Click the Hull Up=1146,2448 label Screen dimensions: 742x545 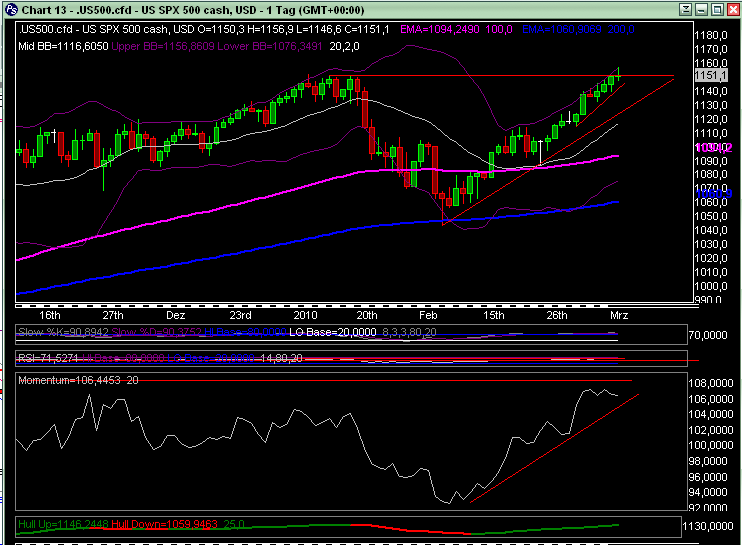click(x=63, y=524)
